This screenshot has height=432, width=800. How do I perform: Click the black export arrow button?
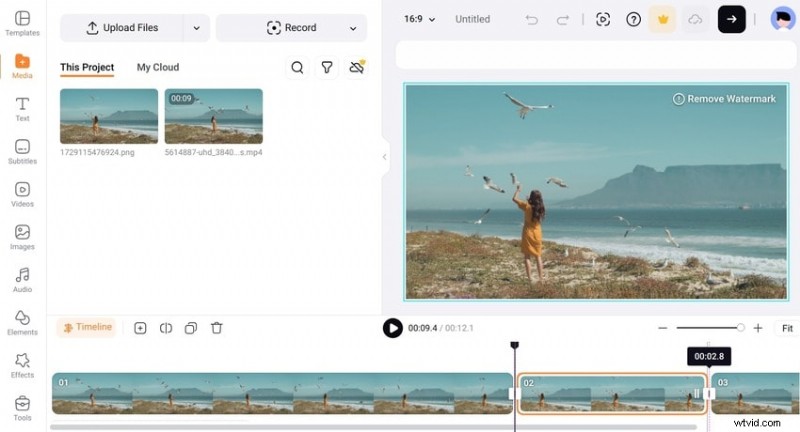[732, 19]
